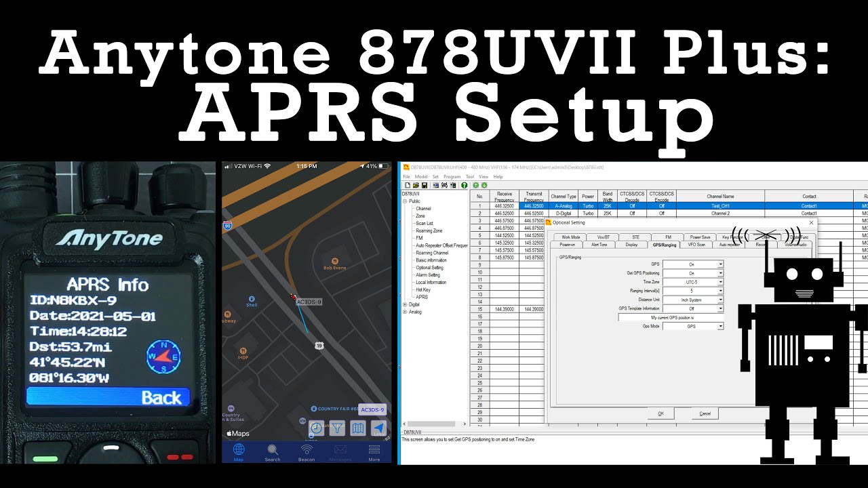Click the green up-arrow icon in toolbar

(476, 185)
